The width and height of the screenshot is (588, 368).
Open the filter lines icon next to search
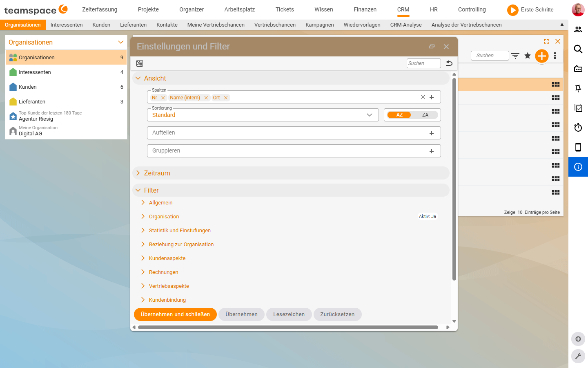pos(515,56)
